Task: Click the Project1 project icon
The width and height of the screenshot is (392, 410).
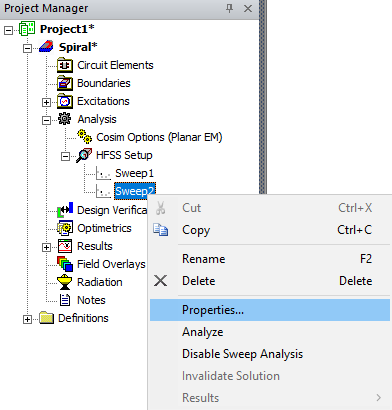Action: point(27,29)
